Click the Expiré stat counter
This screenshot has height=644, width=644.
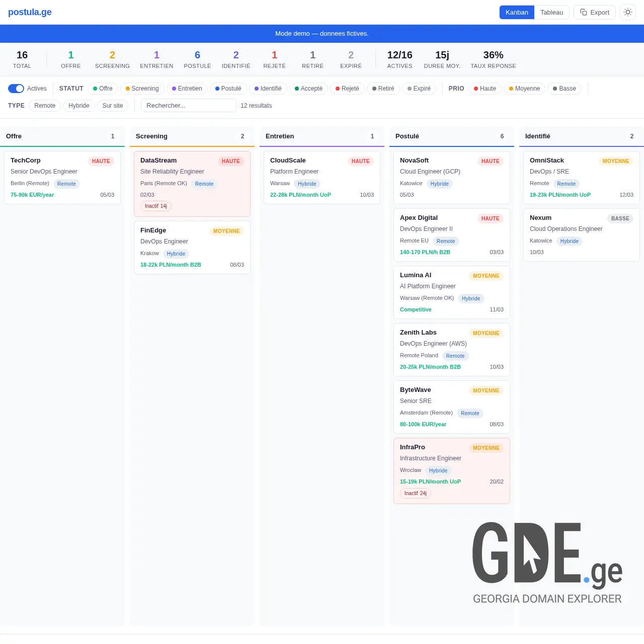click(351, 59)
